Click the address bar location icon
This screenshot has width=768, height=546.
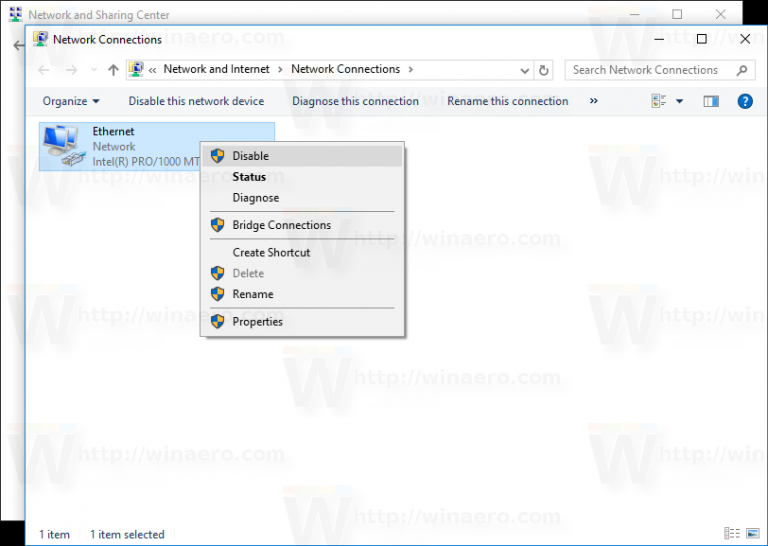tap(136, 70)
